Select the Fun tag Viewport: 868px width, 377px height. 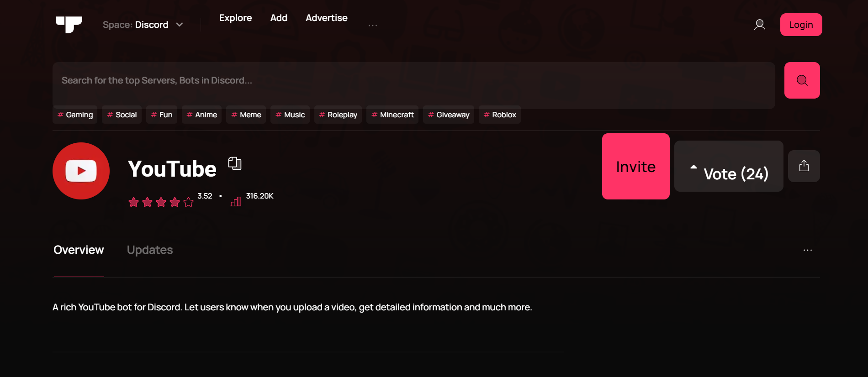pos(162,115)
